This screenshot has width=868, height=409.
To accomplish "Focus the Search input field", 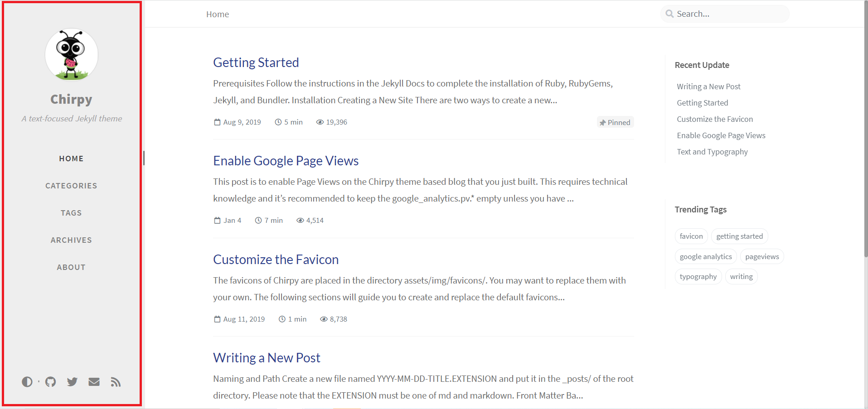I will click(x=730, y=14).
